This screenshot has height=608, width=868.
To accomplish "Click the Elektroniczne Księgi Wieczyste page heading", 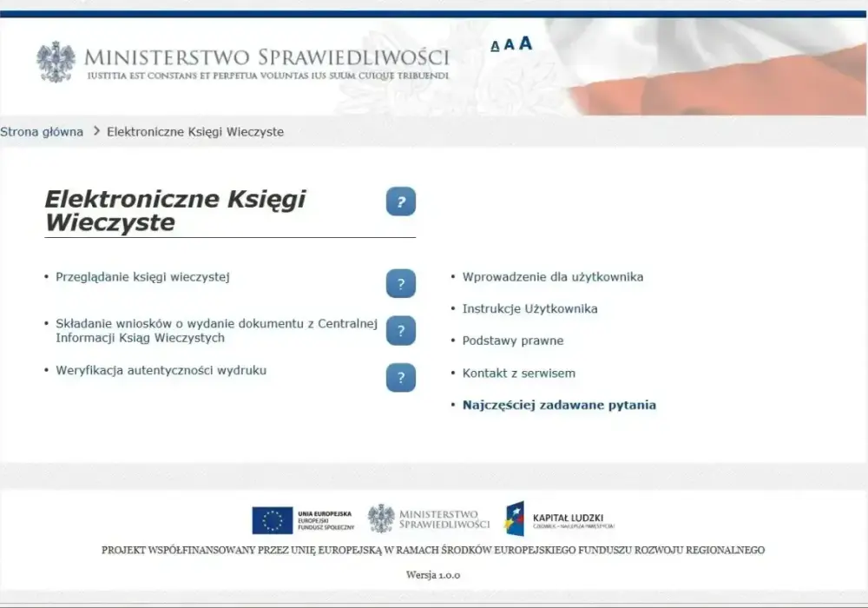I will pos(175,210).
